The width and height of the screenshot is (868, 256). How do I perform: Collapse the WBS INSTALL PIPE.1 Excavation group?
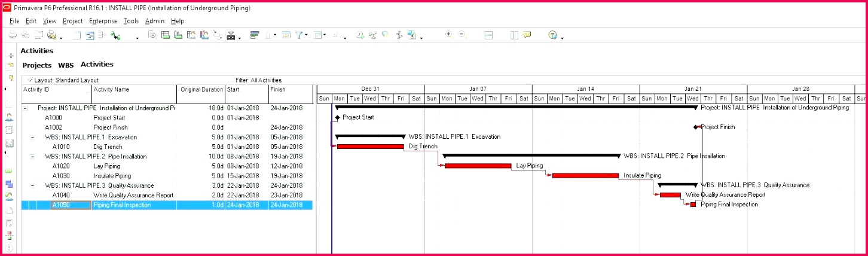click(x=32, y=137)
